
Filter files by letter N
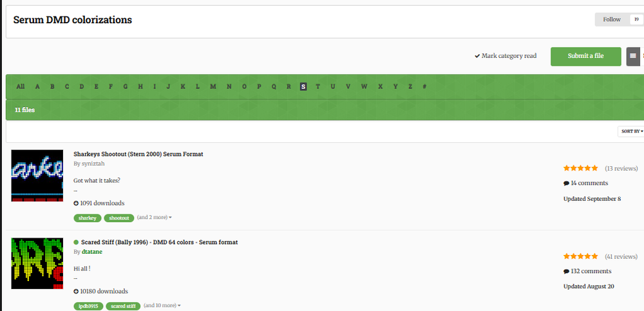(x=229, y=87)
